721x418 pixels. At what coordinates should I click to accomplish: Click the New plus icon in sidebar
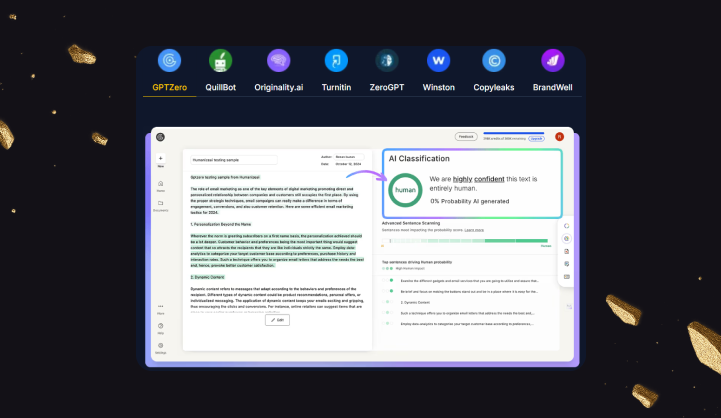[160, 158]
